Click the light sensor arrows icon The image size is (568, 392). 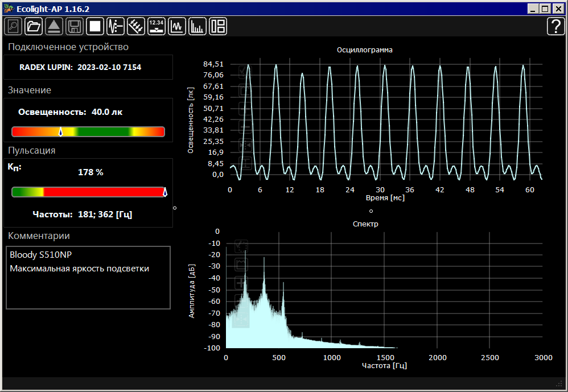coord(136,26)
